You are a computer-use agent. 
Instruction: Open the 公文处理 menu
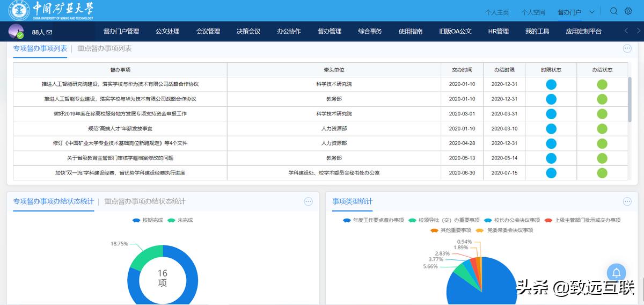pos(167,31)
